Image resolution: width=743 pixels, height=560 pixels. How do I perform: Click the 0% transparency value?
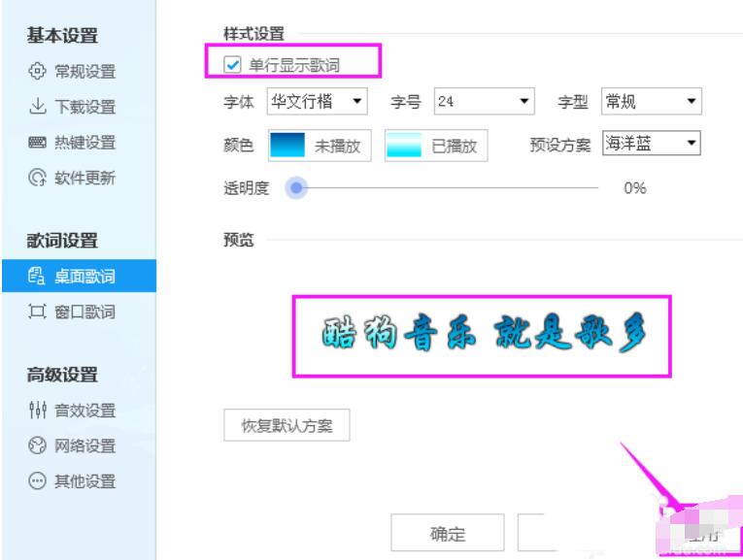(634, 188)
